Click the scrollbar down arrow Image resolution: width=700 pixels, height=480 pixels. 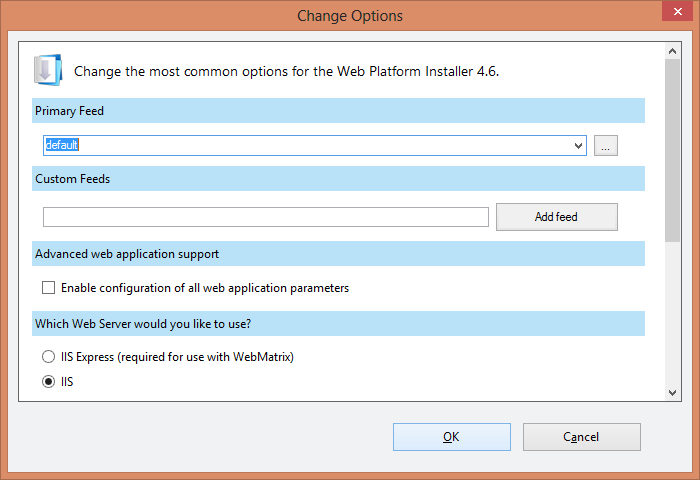coord(672,393)
